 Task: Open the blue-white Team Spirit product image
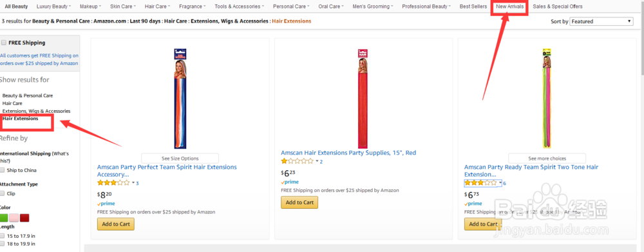[x=180, y=99]
